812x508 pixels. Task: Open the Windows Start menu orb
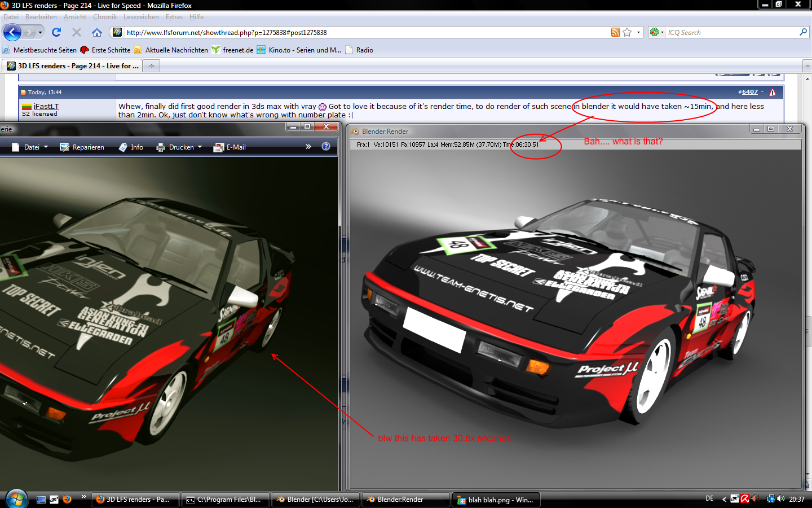[16, 499]
